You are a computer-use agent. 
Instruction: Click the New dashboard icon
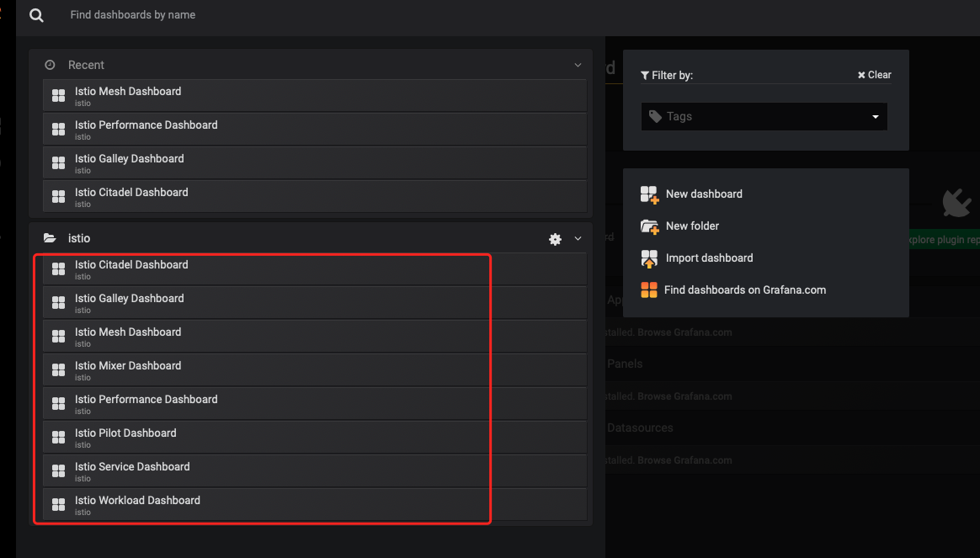click(x=649, y=194)
